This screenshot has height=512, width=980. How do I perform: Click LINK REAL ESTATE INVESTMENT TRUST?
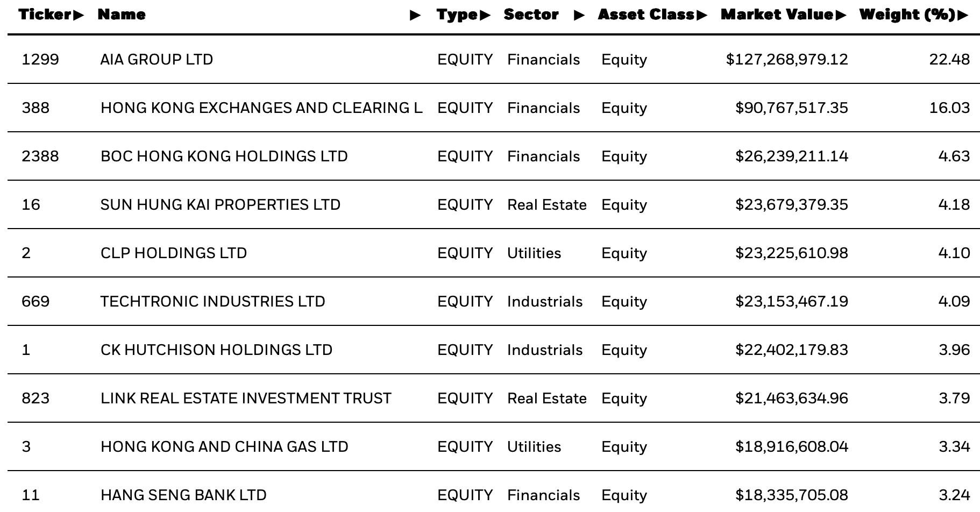point(246,399)
